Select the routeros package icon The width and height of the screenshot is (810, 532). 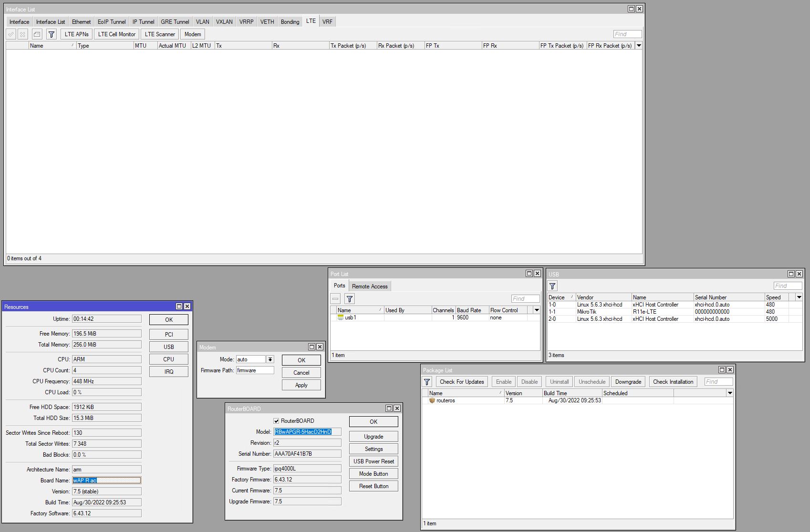click(x=432, y=401)
